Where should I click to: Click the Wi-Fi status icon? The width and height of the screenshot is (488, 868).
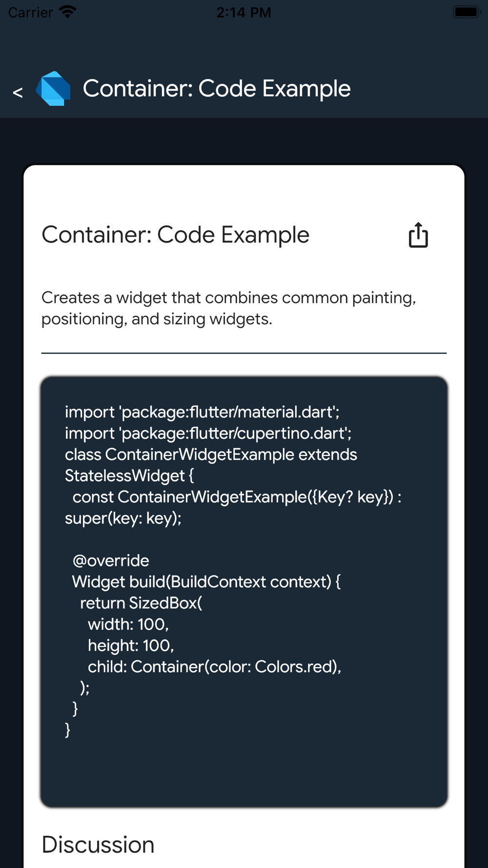point(67,12)
